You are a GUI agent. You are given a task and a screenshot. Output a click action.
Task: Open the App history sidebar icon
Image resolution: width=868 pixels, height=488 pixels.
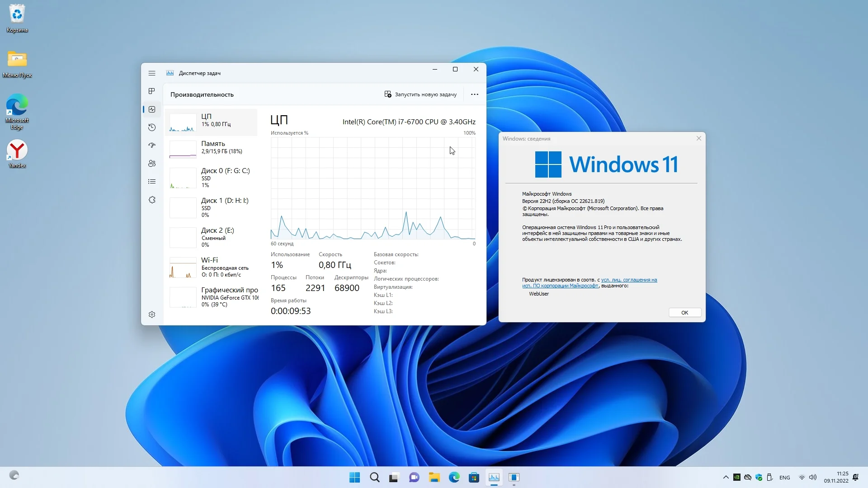pyautogui.click(x=152, y=127)
